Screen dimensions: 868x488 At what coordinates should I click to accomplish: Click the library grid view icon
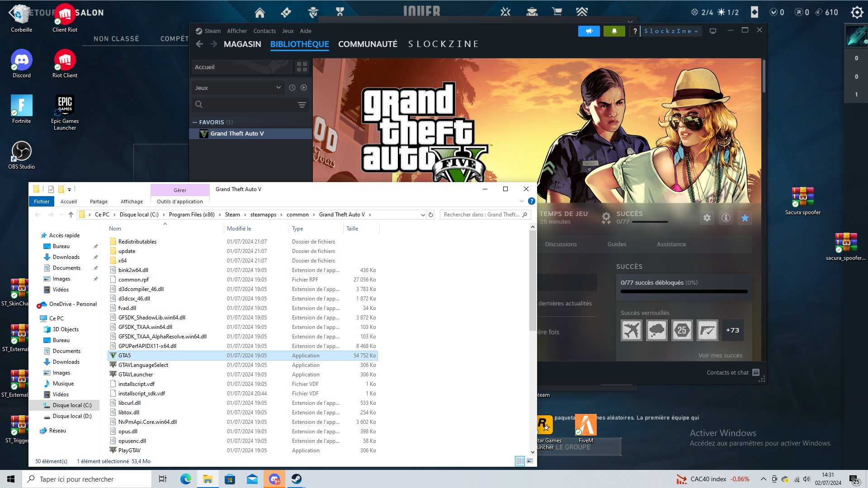point(302,67)
